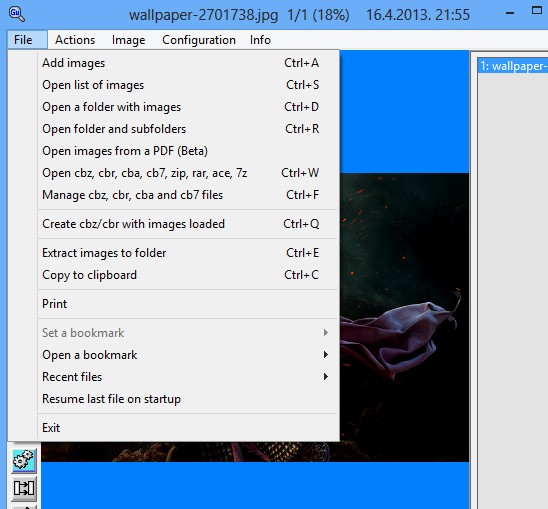Toggle Resume last file on startup
This screenshot has width=548, height=509.
(189, 399)
